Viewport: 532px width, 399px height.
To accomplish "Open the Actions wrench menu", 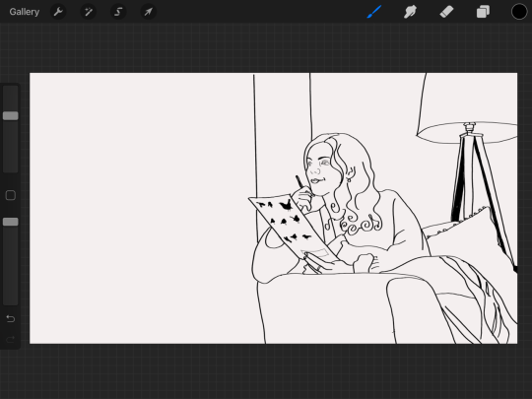I will tap(58, 12).
